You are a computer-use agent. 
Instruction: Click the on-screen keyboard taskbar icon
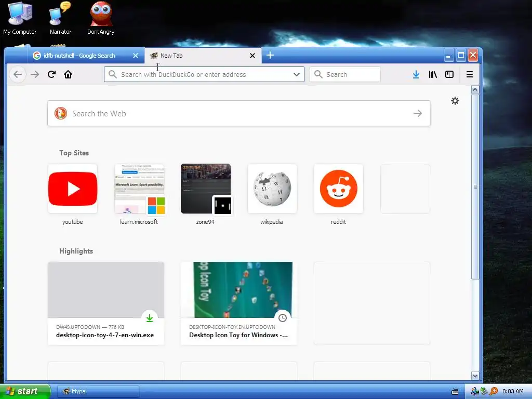tap(455, 392)
